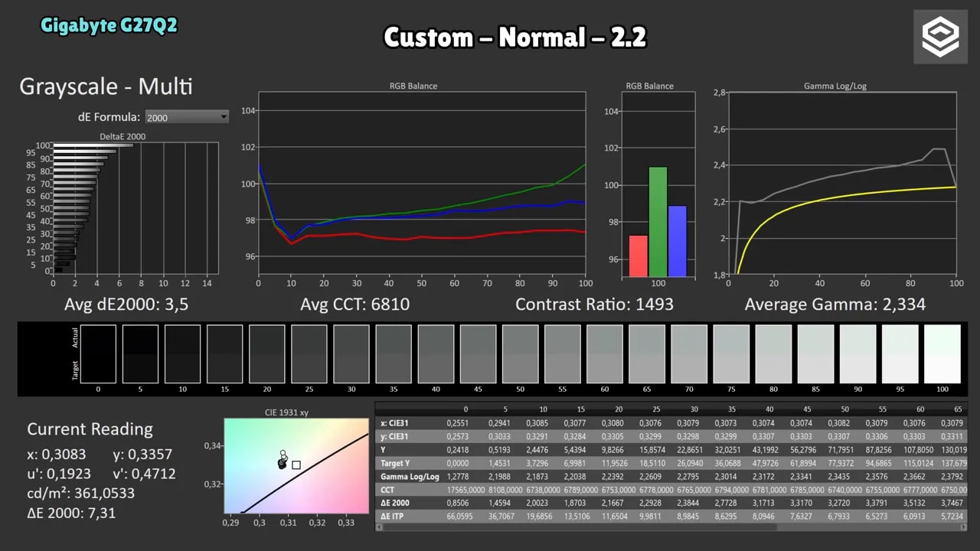Screen dimensions: 980x551
Task: Click the 'ΔE 2000: 7,31' current reading
Action: click(71, 513)
